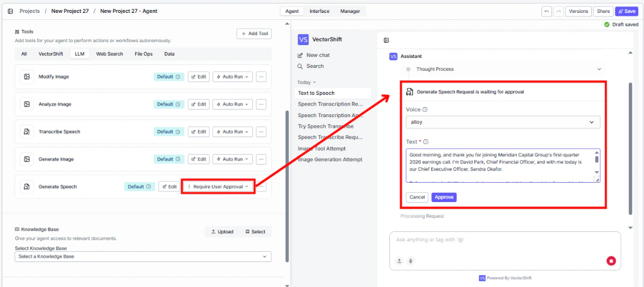Upload a document to Knowledge Base
The width and height of the screenshot is (644, 287).
[222, 232]
